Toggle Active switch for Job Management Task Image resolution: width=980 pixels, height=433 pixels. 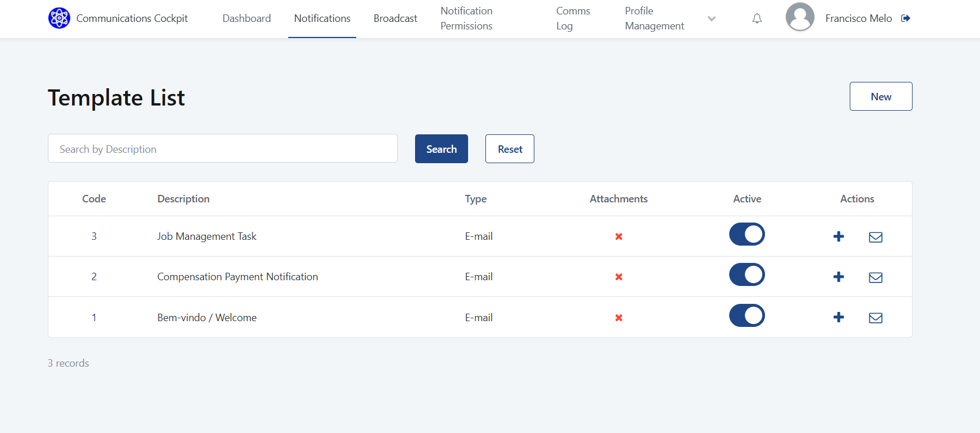pyautogui.click(x=747, y=235)
